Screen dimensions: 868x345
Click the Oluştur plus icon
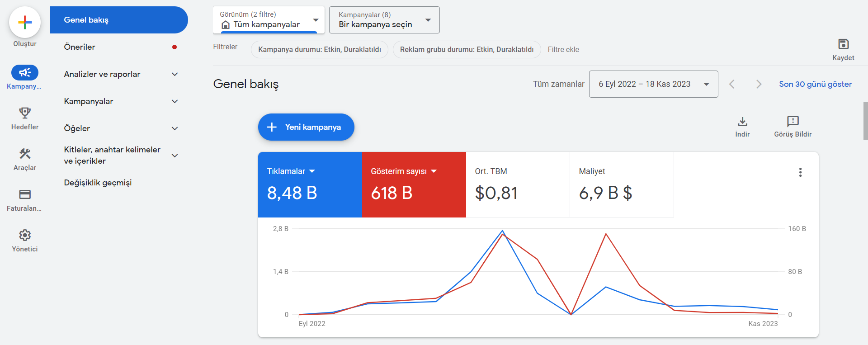25,22
